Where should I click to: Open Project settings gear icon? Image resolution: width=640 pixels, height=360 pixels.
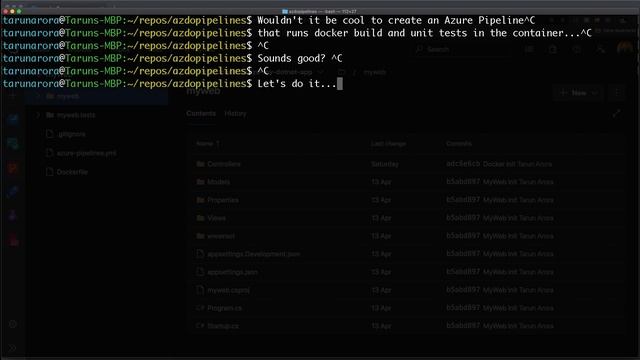coord(13,324)
